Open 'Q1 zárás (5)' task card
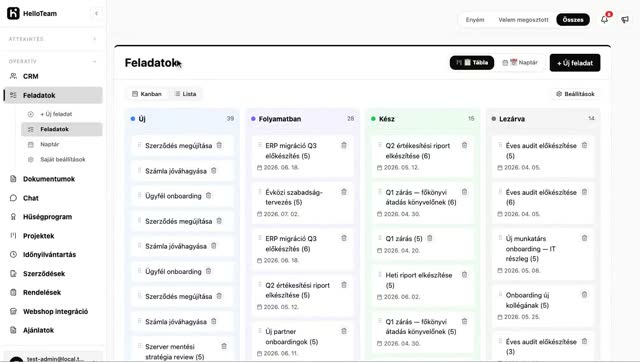The height and width of the screenshot is (362, 640). click(423, 244)
